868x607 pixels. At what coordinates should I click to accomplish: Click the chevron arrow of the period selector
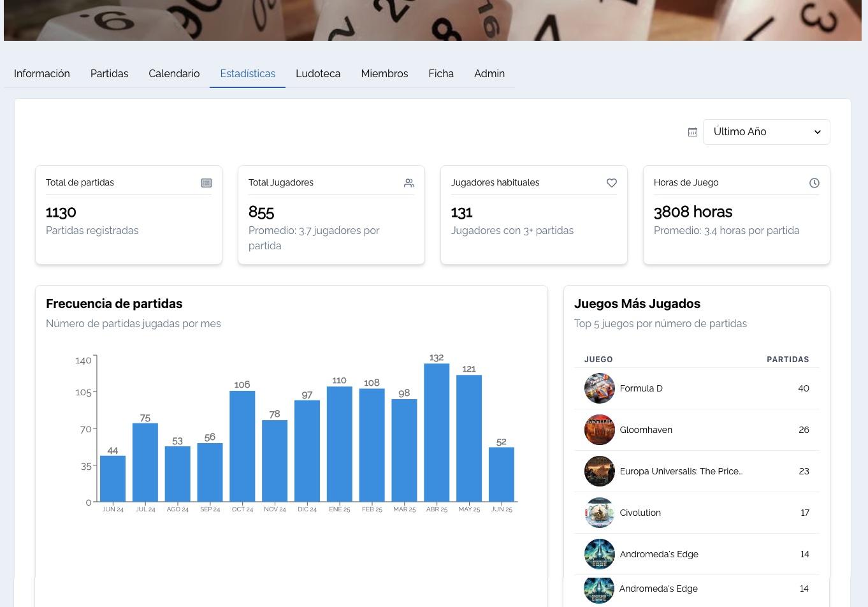[818, 132]
